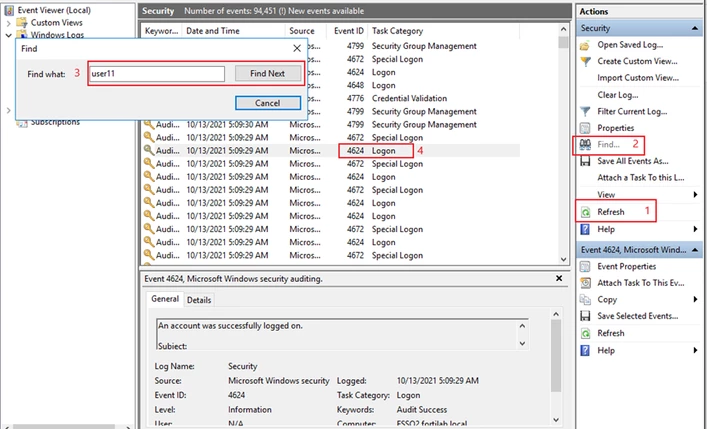This screenshot has width=707, height=429.
Task: Click the Event Viewer (Local) root icon
Action: point(9,10)
